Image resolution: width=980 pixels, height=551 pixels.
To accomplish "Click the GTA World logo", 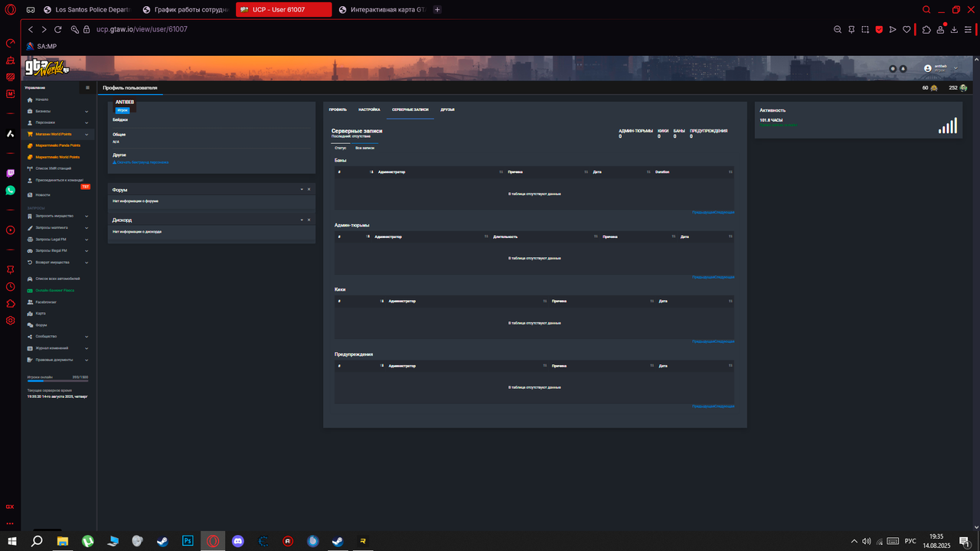I will click(x=47, y=67).
